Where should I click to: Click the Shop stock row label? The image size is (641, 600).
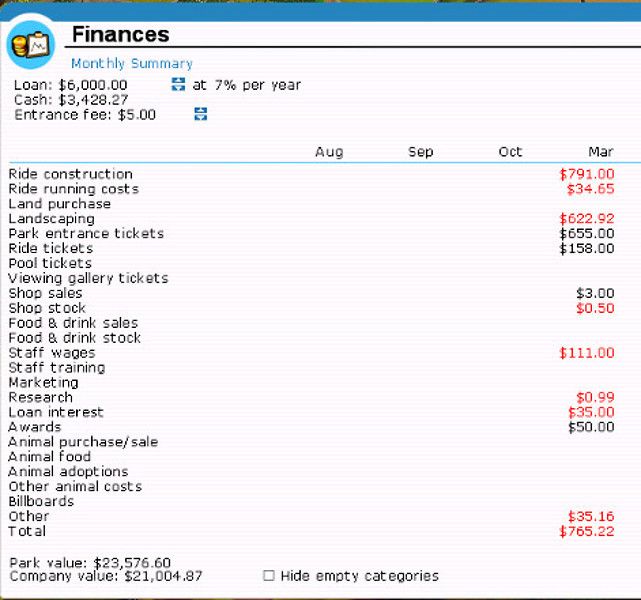pyautogui.click(x=47, y=308)
